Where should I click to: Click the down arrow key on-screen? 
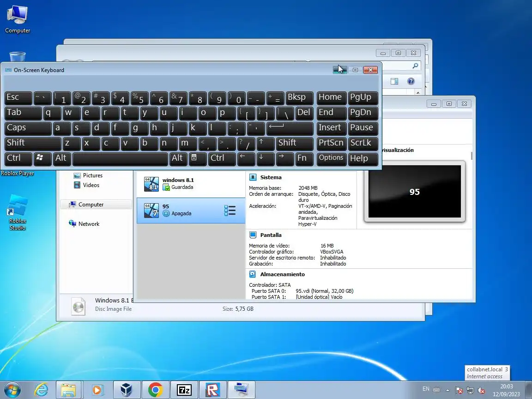click(x=266, y=158)
